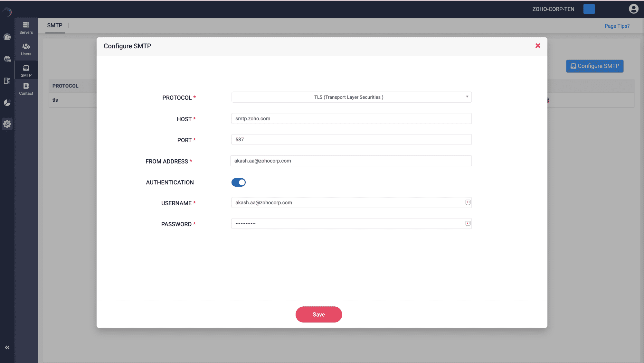This screenshot has height=363, width=644.
Task: Open the reports pie chart icon
Action: point(7,103)
